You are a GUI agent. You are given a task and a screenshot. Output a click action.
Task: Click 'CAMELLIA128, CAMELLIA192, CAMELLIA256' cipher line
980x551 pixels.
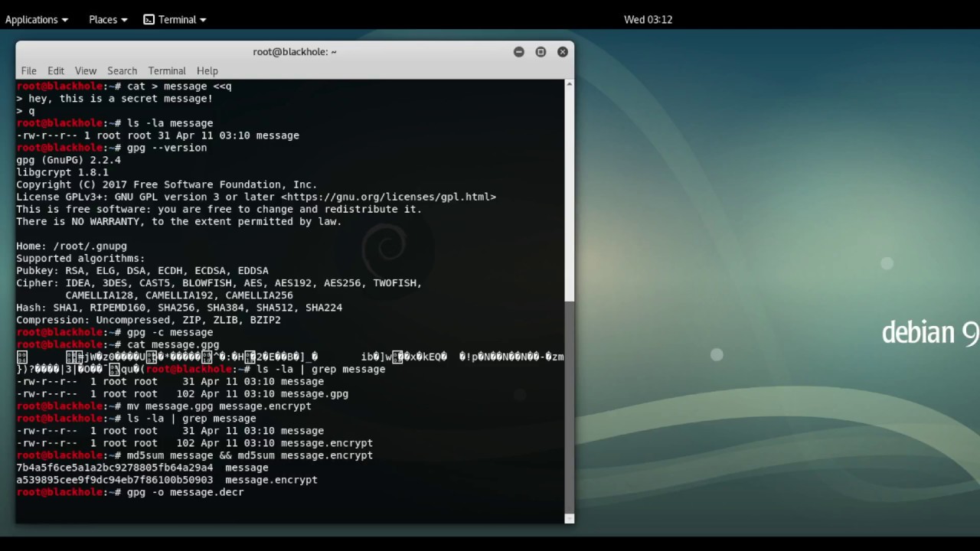179,295
